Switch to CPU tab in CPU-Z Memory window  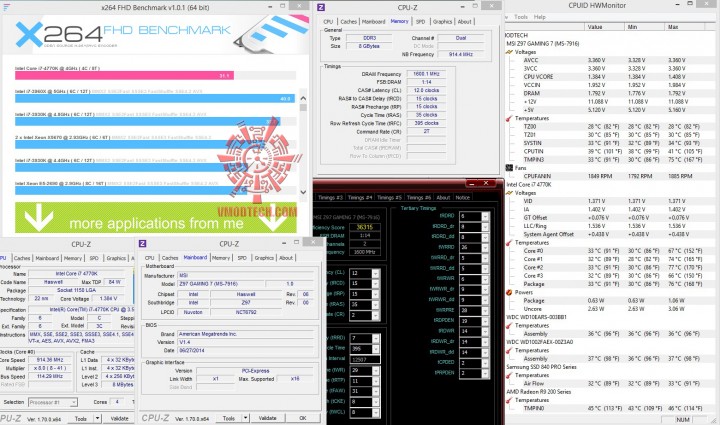click(328, 22)
